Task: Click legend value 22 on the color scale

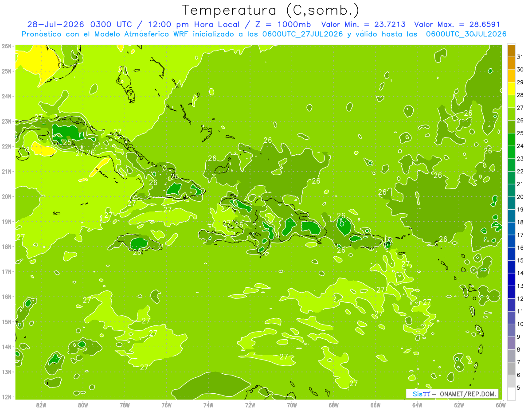Action: click(x=520, y=172)
